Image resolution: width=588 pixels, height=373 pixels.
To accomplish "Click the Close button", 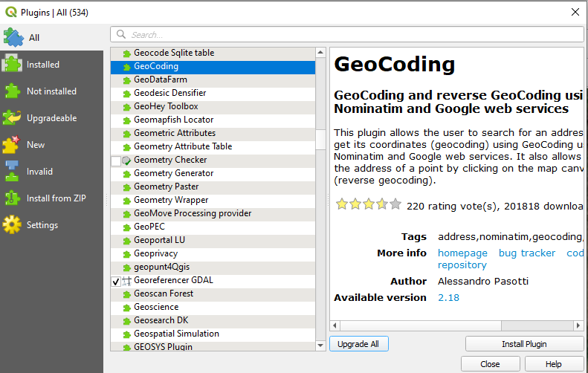I will [490, 364].
